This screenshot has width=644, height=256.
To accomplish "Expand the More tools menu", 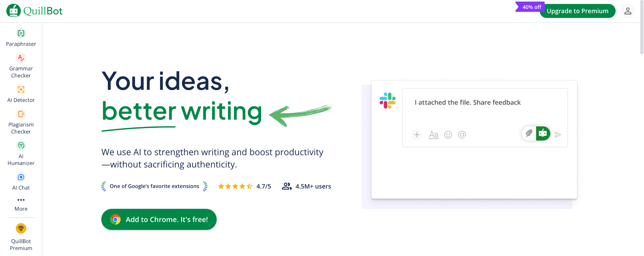I will 21,204.
